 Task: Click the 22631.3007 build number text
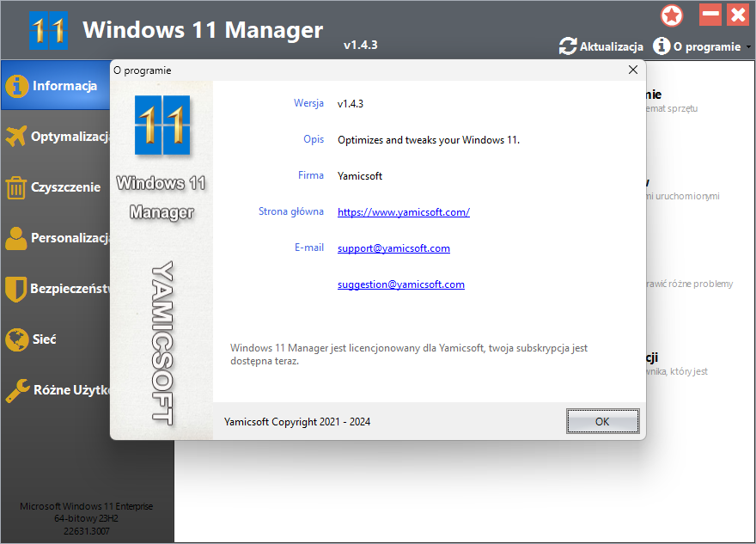coord(86,531)
